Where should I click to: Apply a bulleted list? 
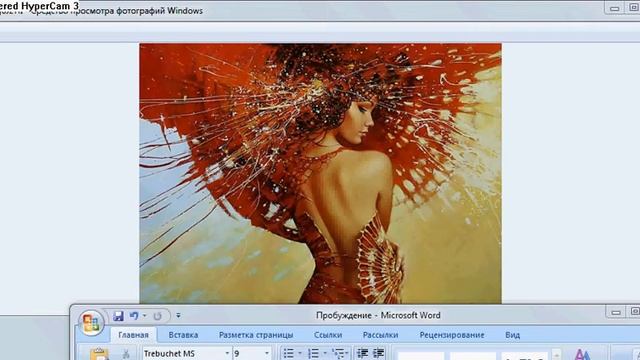coord(289,353)
